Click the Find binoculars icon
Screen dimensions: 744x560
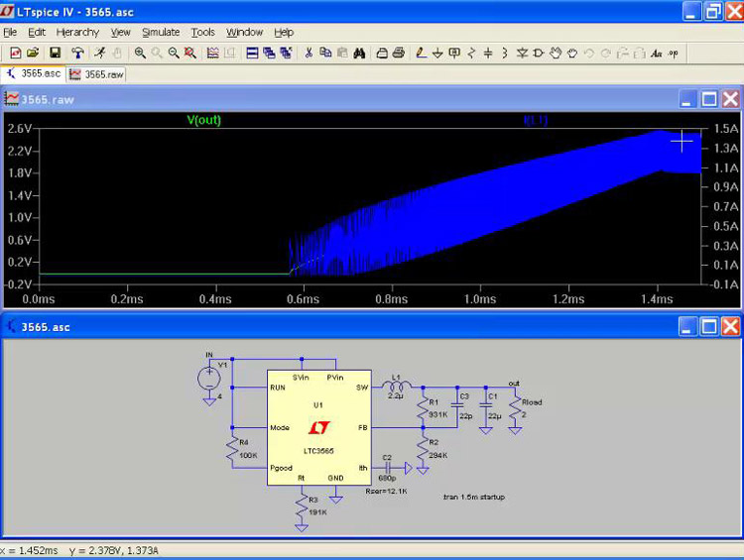[359, 54]
